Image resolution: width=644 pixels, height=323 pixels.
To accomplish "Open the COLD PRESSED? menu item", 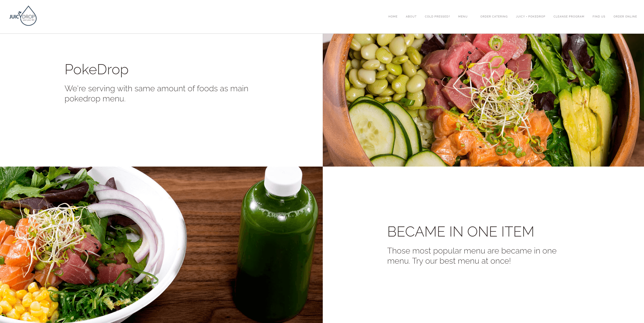I will pos(437,16).
